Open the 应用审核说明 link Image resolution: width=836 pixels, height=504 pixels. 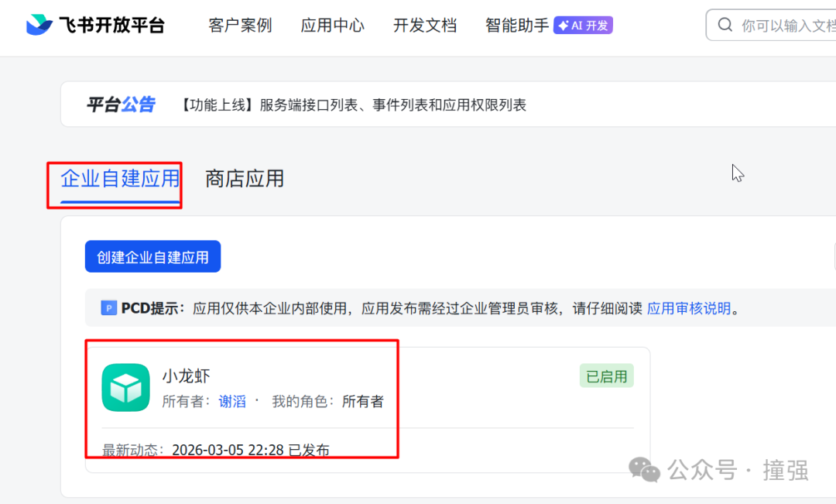pos(689,307)
